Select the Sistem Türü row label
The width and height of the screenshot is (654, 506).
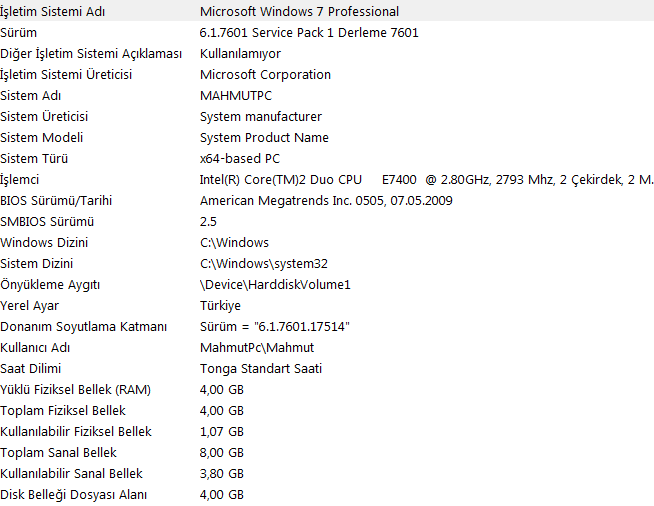tap(34, 159)
